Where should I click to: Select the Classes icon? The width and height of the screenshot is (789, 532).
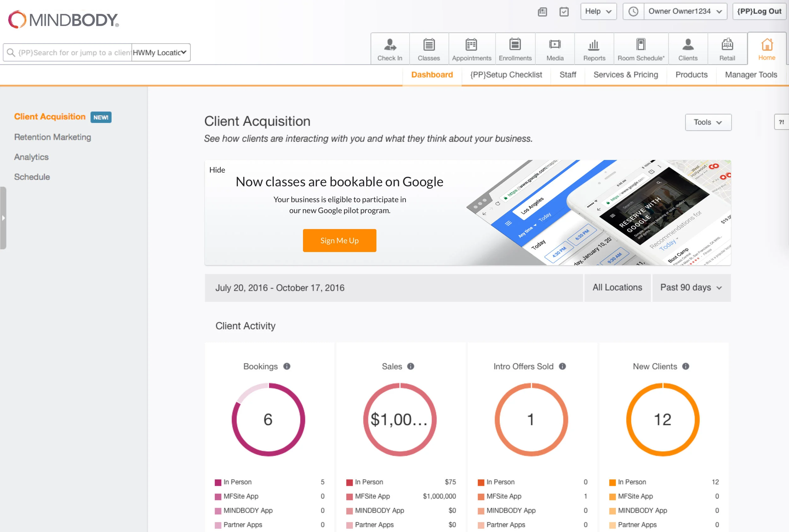click(x=429, y=49)
